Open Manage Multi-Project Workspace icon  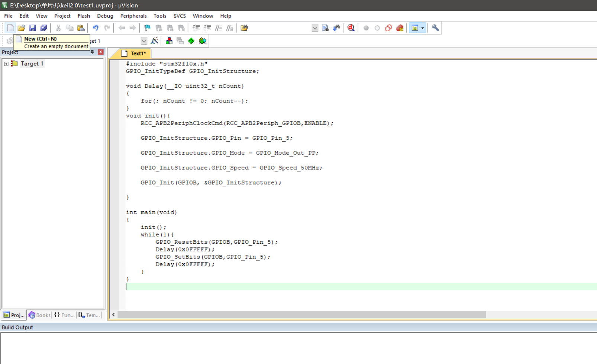[x=180, y=41]
